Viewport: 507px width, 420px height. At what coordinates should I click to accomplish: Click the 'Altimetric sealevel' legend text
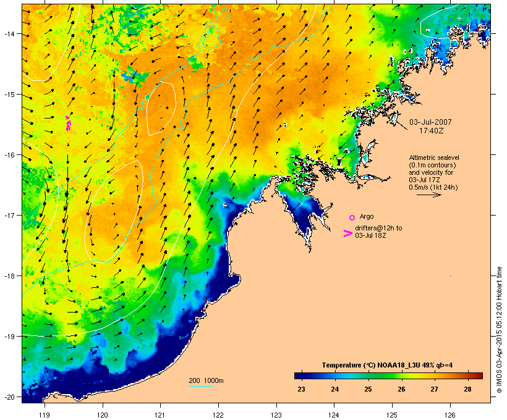click(434, 157)
